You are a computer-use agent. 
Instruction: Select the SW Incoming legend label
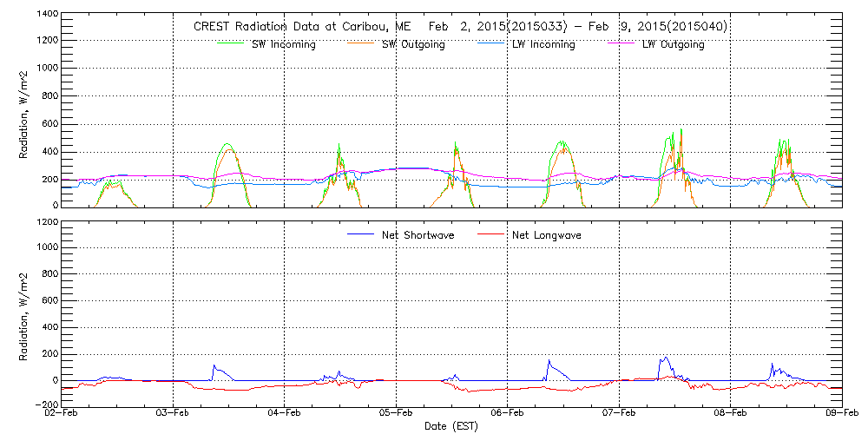pyautogui.click(x=279, y=45)
